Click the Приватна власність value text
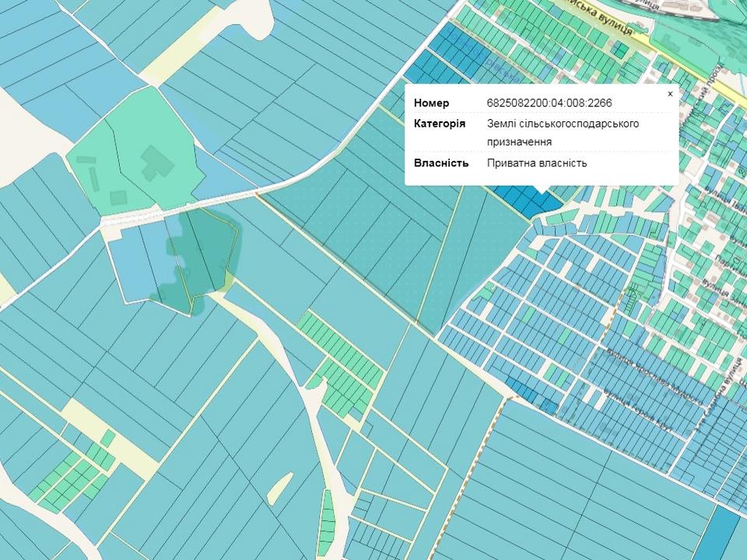The image size is (747, 560). [537, 163]
